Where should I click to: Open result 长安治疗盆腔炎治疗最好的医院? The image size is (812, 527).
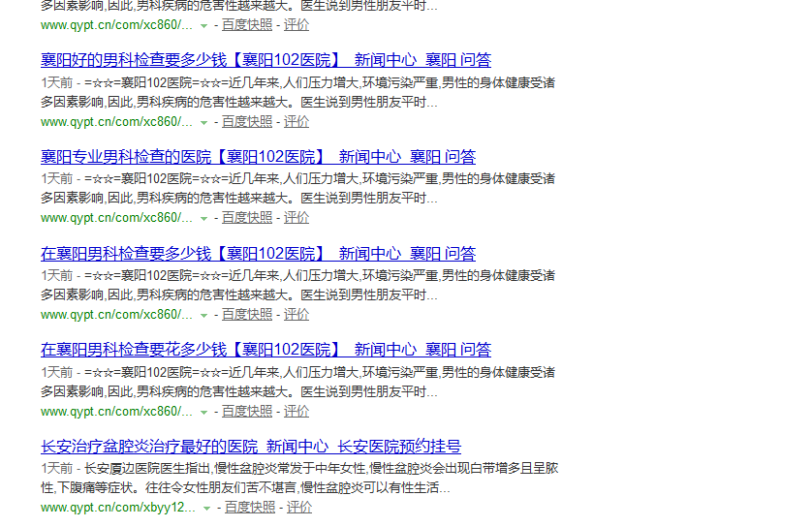pyautogui.click(x=251, y=447)
